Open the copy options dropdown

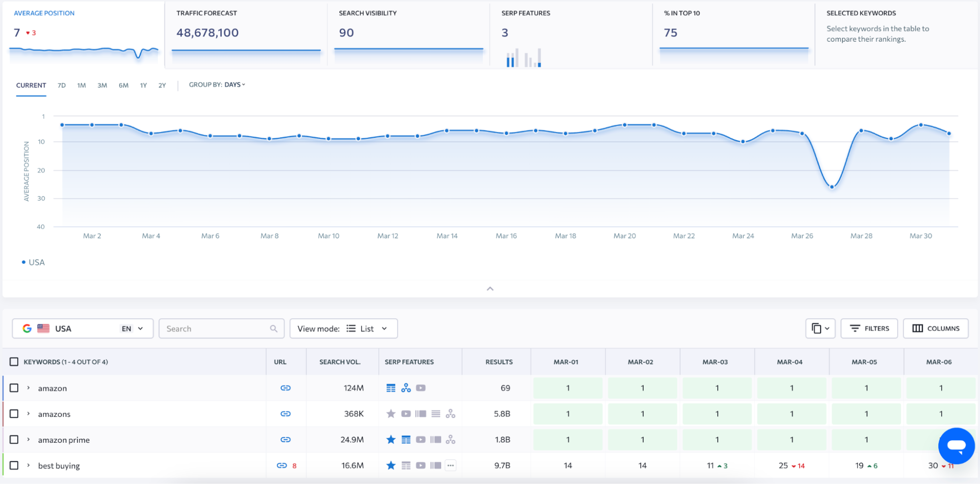click(820, 329)
